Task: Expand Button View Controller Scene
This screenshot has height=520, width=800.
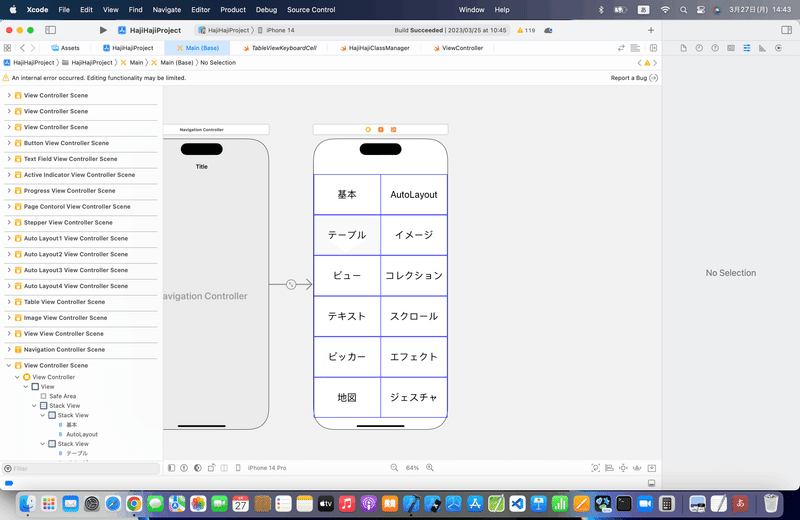Action: coord(9,143)
